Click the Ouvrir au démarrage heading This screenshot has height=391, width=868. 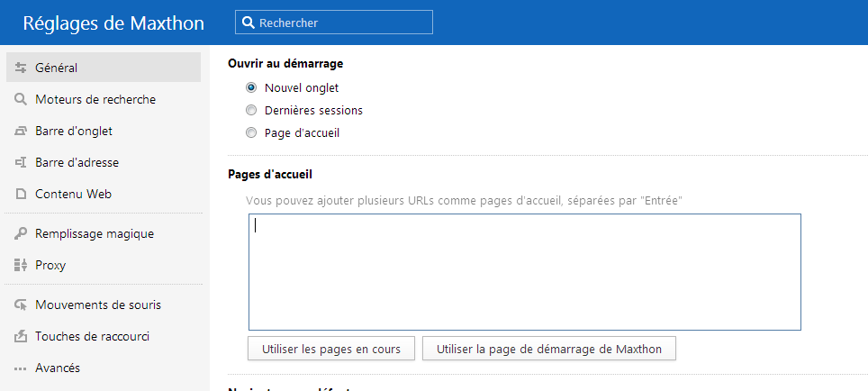[x=285, y=63]
